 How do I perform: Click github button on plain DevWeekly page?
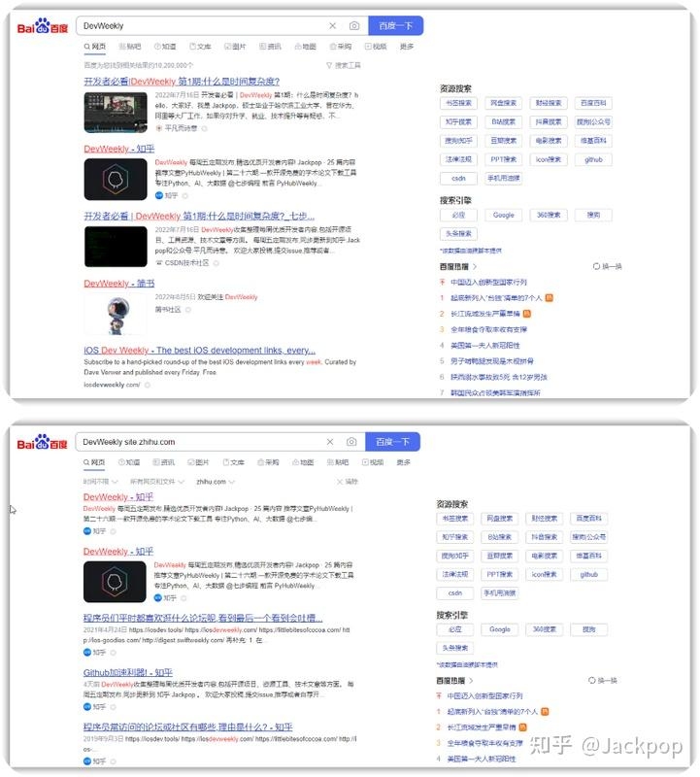(x=593, y=159)
